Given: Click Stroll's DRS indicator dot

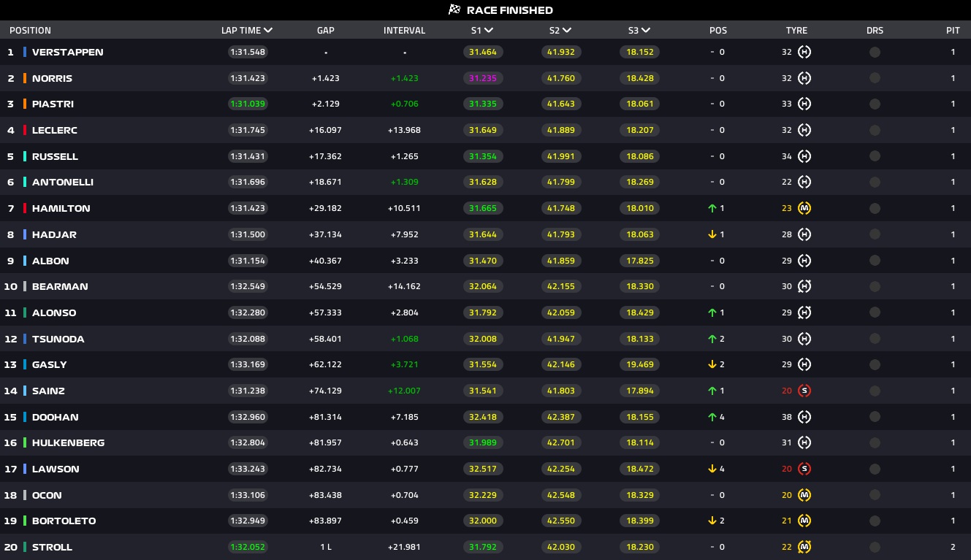Looking at the screenshot, I should tap(875, 547).
